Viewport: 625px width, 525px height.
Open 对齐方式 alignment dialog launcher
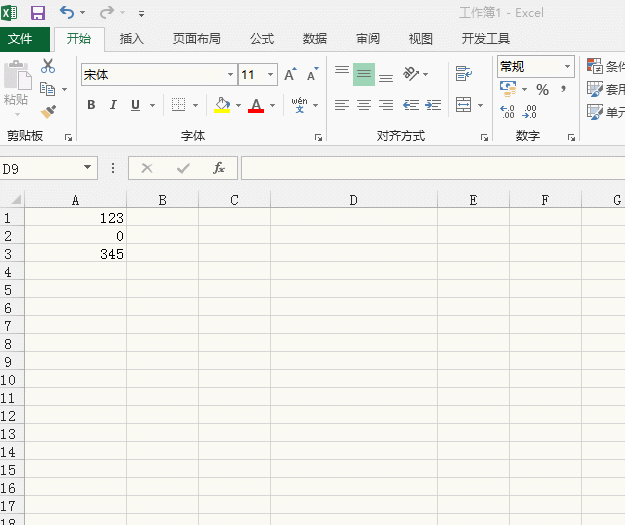484,138
